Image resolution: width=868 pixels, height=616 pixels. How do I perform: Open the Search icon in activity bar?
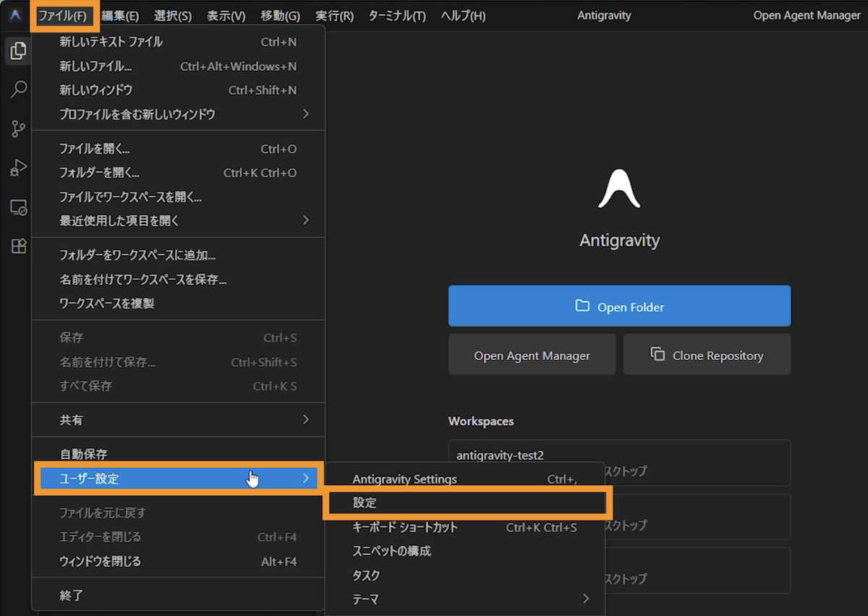click(18, 90)
